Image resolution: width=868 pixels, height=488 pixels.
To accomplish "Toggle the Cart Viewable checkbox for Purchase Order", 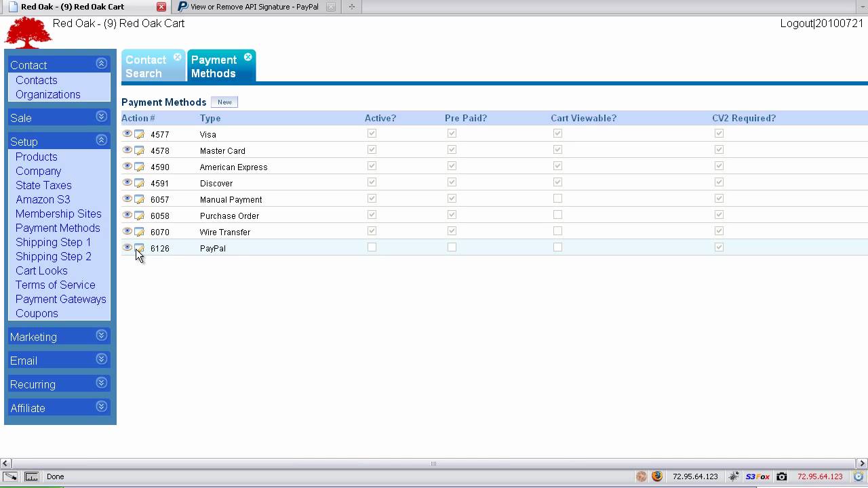I will point(557,215).
